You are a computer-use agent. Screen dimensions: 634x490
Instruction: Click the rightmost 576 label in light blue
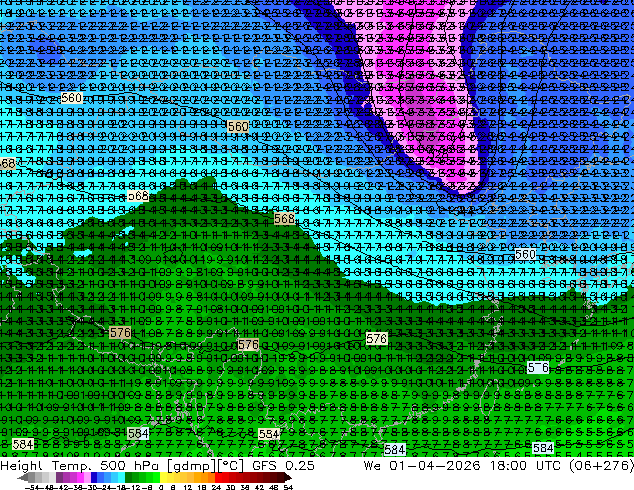(538, 367)
